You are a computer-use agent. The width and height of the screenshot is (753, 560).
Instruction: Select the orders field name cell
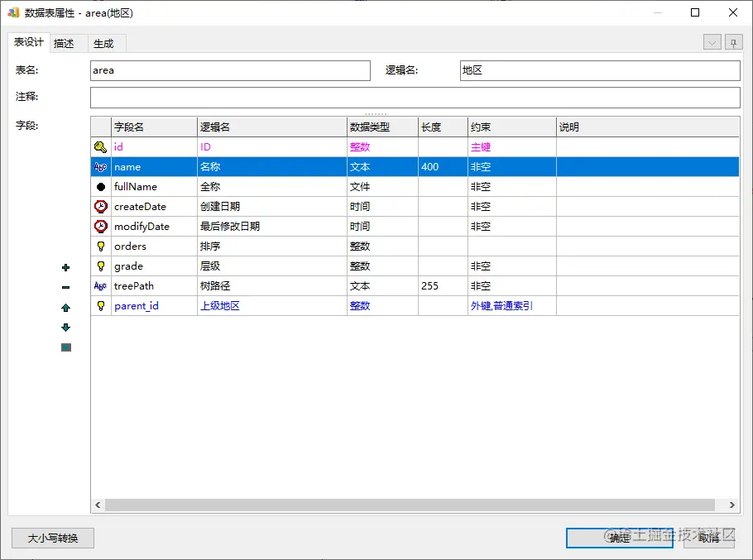pyautogui.click(x=154, y=246)
